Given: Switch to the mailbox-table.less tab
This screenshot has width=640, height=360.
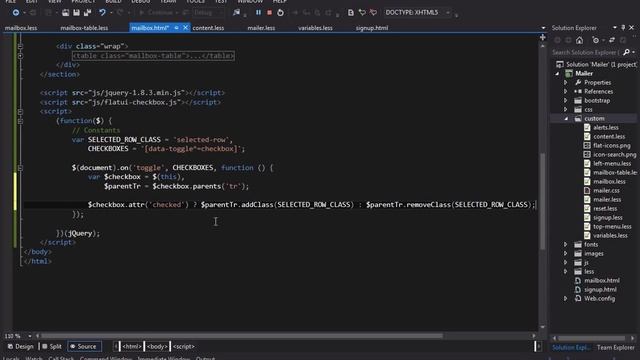Looking at the screenshot, I should click(x=84, y=28).
